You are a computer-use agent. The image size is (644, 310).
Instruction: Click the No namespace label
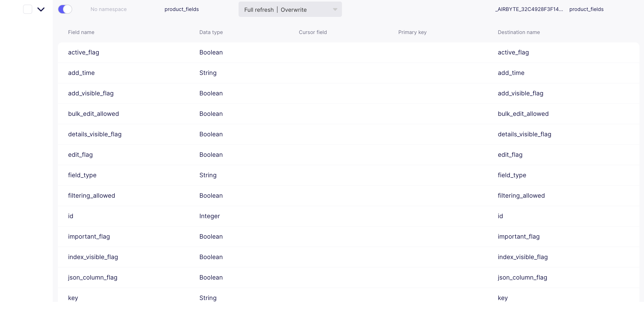(108, 9)
